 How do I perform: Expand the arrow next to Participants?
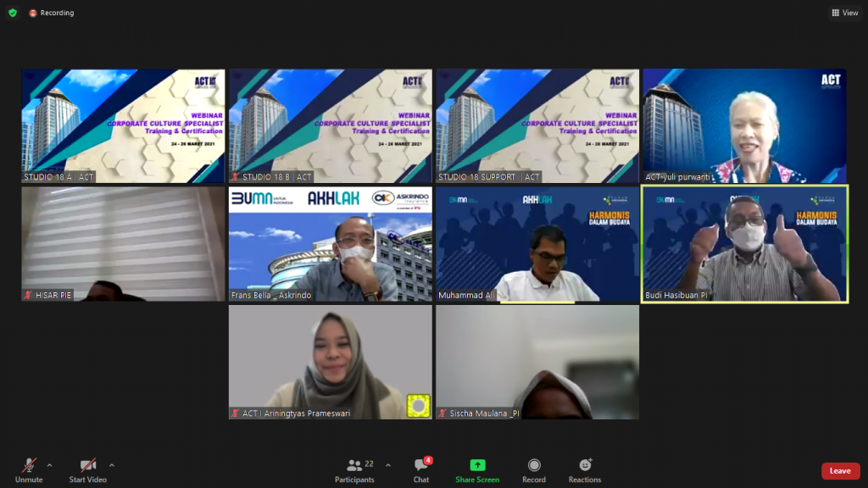tap(388, 465)
